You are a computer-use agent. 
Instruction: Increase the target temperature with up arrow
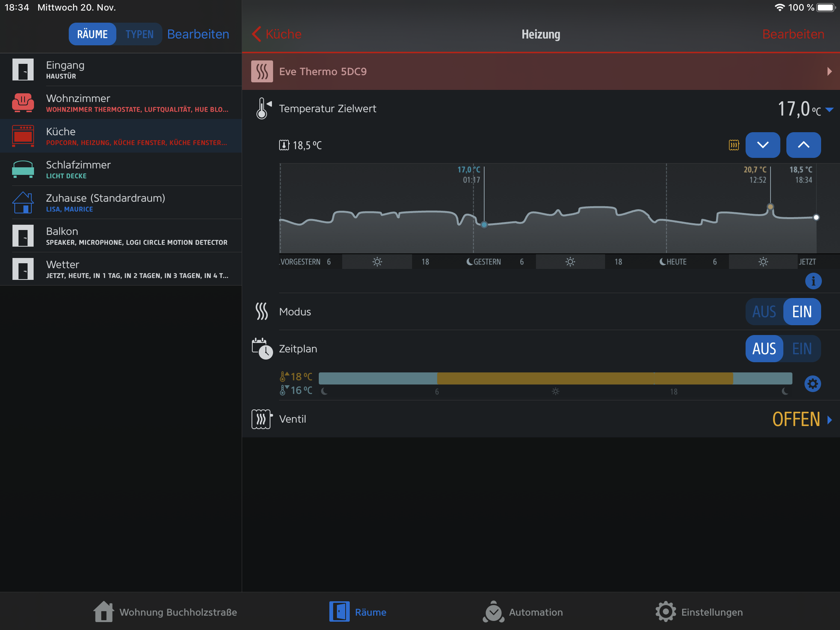[803, 145]
